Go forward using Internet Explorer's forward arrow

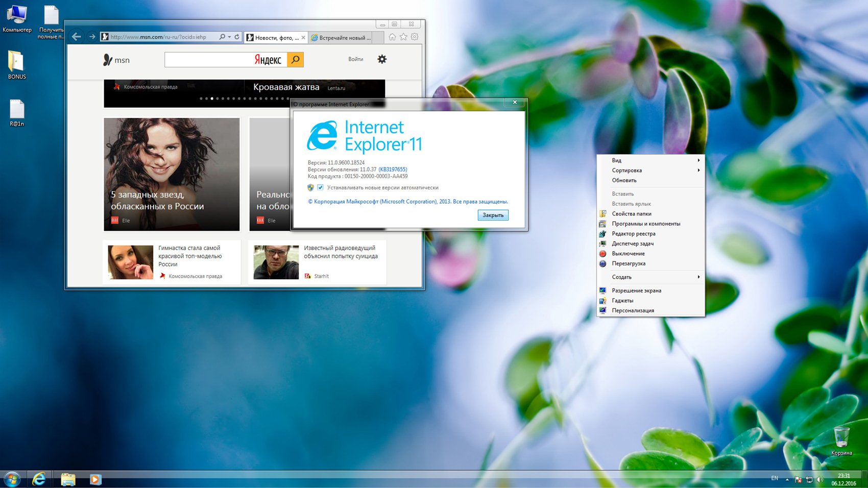[x=92, y=37]
